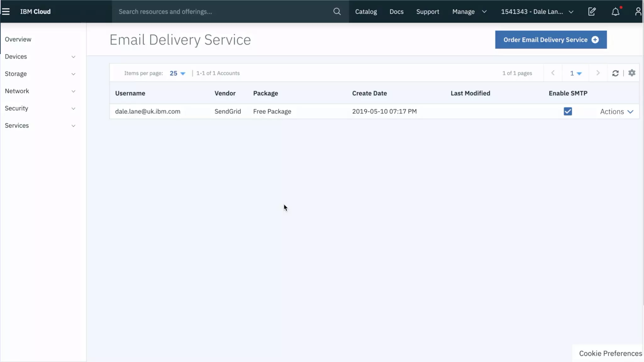Open the hamburger navigation menu
Image resolution: width=644 pixels, height=362 pixels.
click(6, 12)
